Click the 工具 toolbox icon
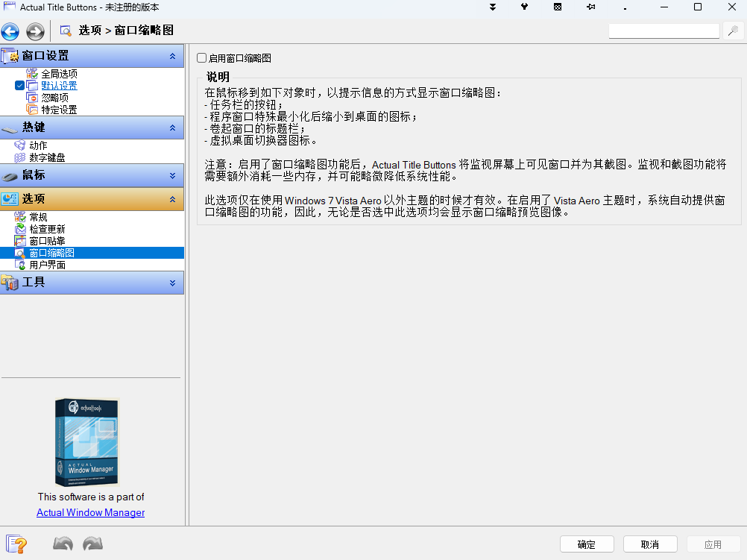 10,282
